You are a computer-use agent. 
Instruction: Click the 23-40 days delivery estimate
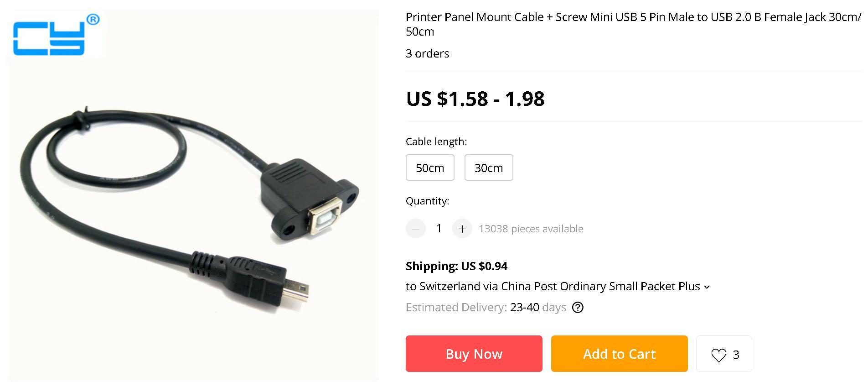pos(538,307)
